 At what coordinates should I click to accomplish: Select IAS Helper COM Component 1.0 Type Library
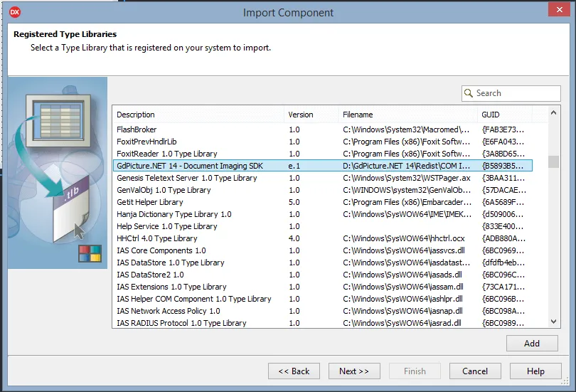(x=323, y=299)
